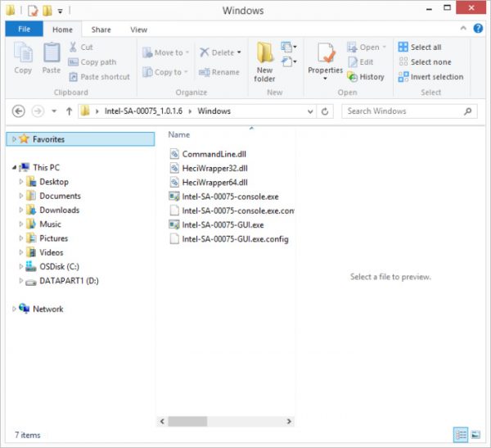Click the quick access New folder icon in title bar

click(x=47, y=11)
